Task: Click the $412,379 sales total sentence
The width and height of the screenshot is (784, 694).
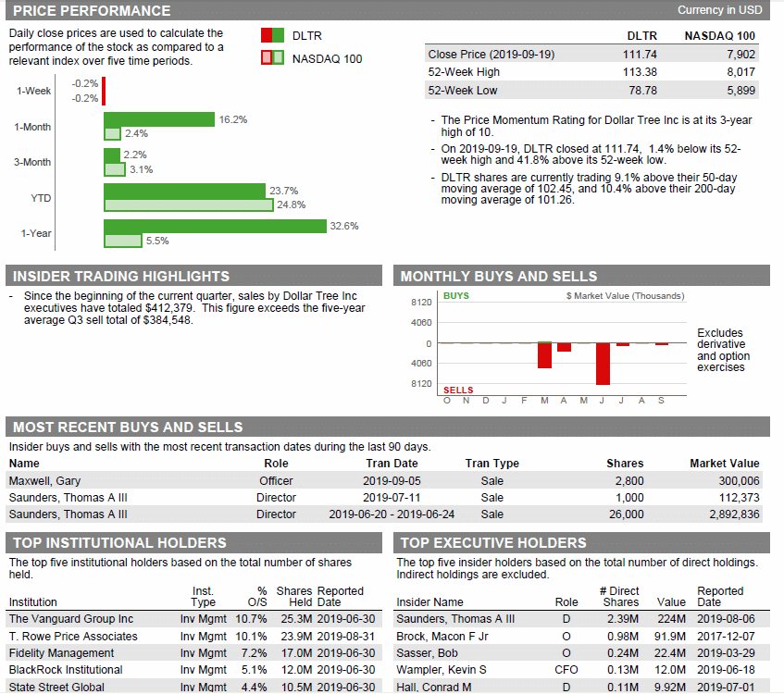Action: (x=194, y=308)
